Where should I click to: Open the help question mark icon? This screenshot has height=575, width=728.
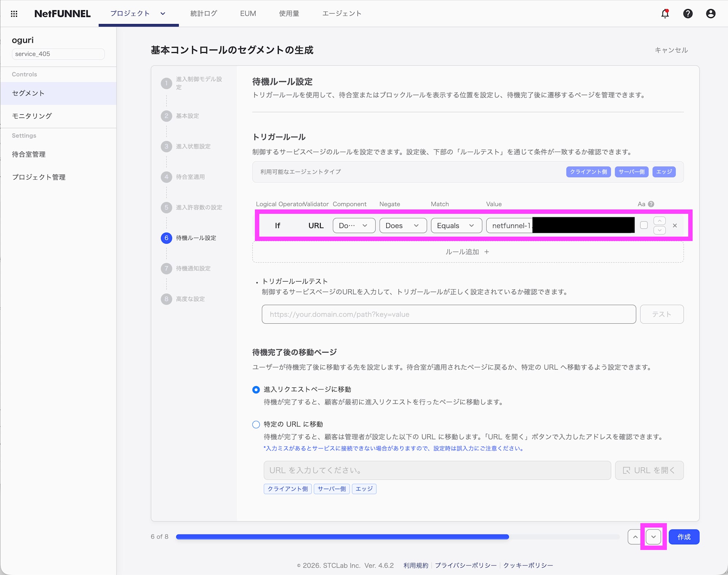[688, 13]
